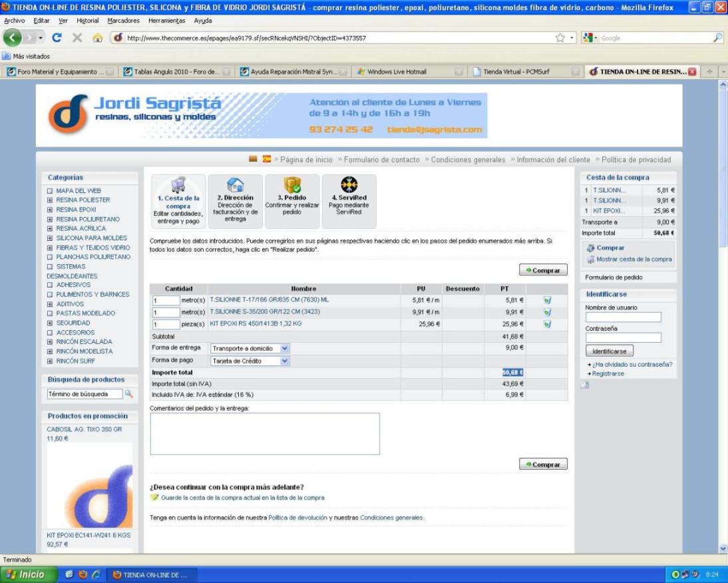The width and height of the screenshot is (728, 583).
Task: Open the Formulario de contacto link
Action: (382, 160)
